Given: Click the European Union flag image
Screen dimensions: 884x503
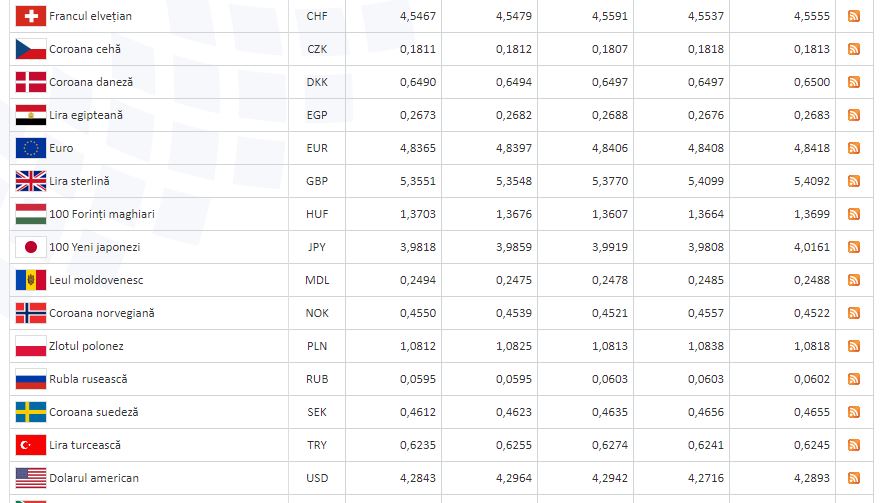Looking at the screenshot, I should pyautogui.click(x=30, y=148).
